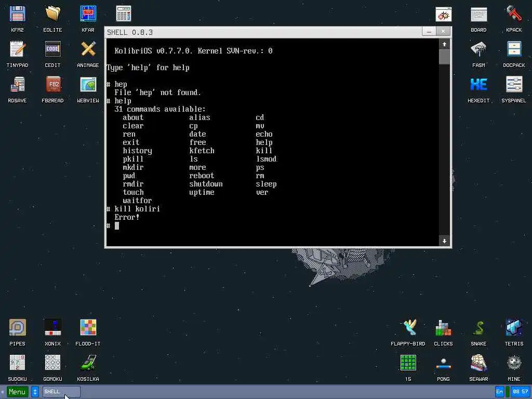
Task: Click the '31 commands available:' line
Action: [x=160, y=109]
